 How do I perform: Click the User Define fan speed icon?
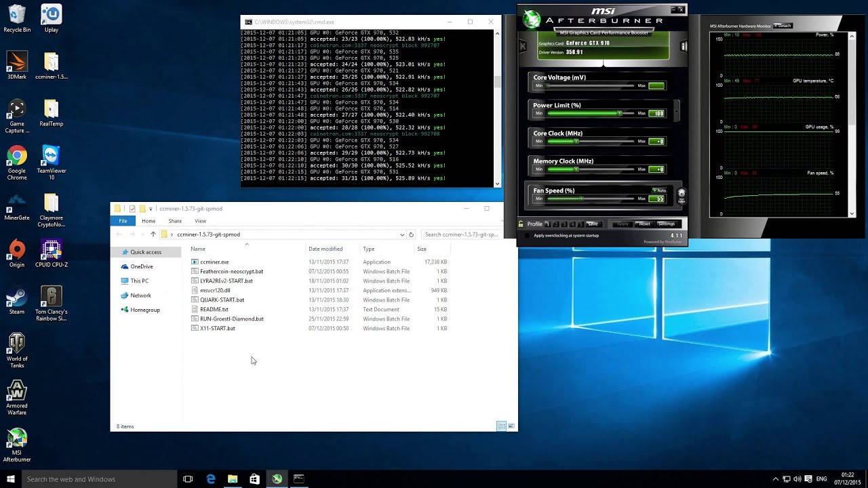[x=682, y=195]
